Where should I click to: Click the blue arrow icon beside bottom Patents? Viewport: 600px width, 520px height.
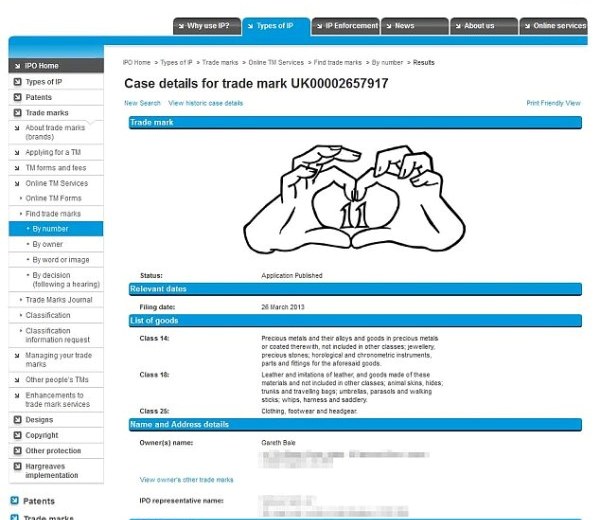coord(14,501)
